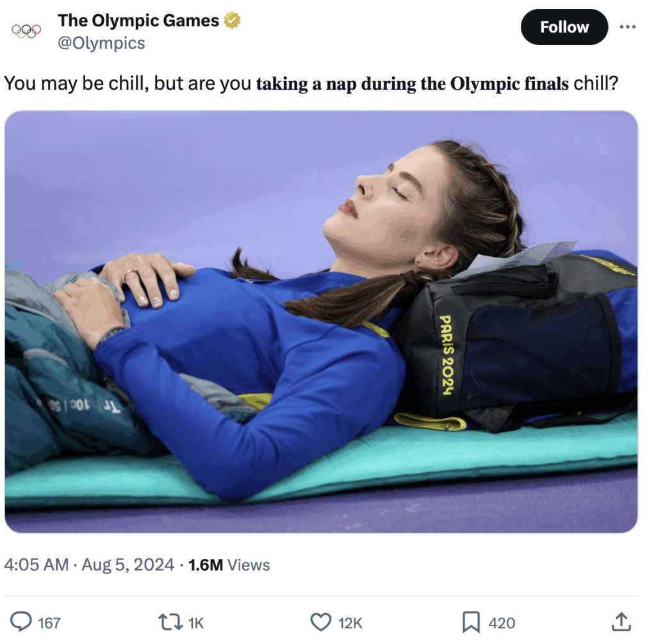The width and height of the screenshot is (656, 644).
Task: Click the 1K reposts count
Action: (196, 623)
